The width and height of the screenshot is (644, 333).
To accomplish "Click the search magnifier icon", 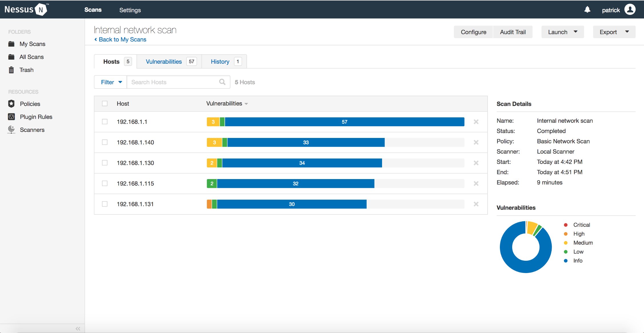I will tap(222, 82).
